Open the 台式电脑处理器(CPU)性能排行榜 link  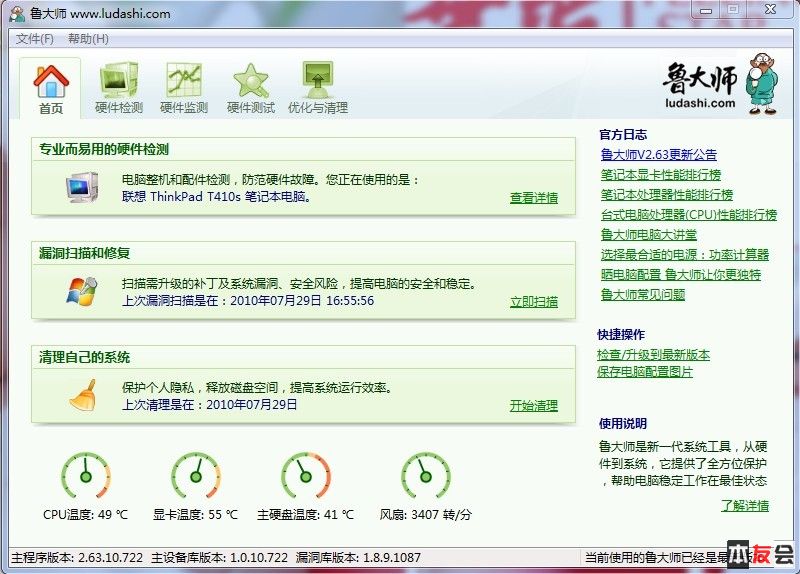coord(689,215)
